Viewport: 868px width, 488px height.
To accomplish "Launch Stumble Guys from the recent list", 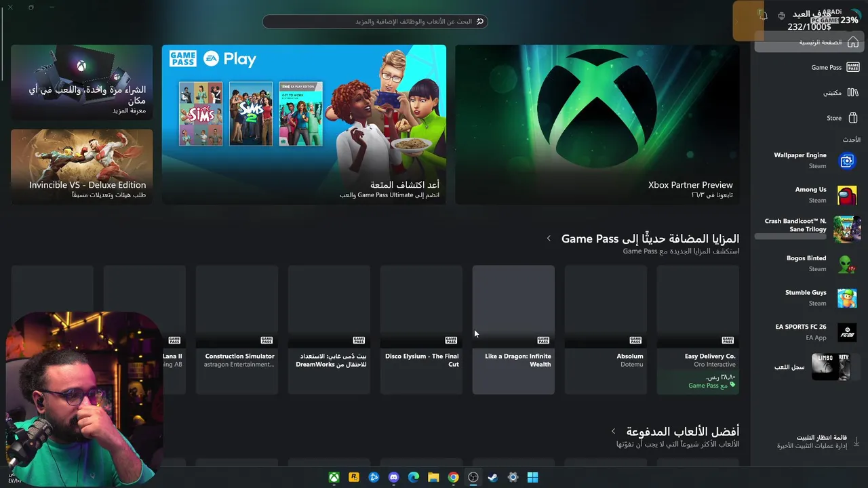I will coord(808,298).
